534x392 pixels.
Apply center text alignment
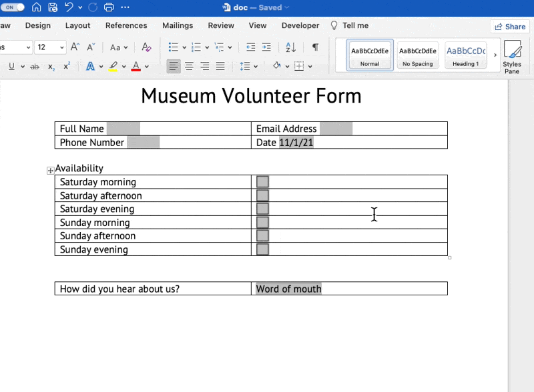pyautogui.click(x=189, y=66)
